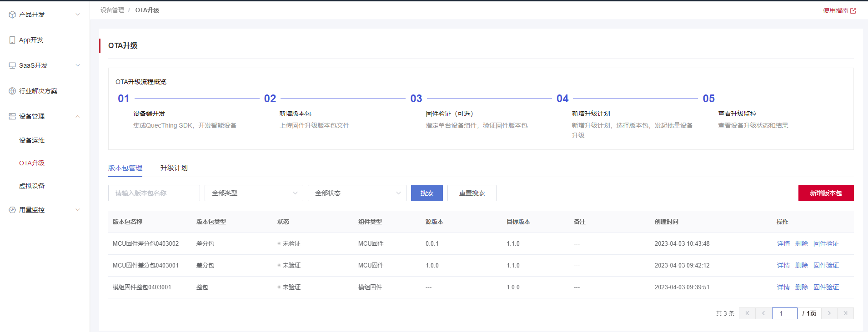868x332 pixels.
Task: Click the MCU固件差分包0403002 name cell
Action: (146, 243)
